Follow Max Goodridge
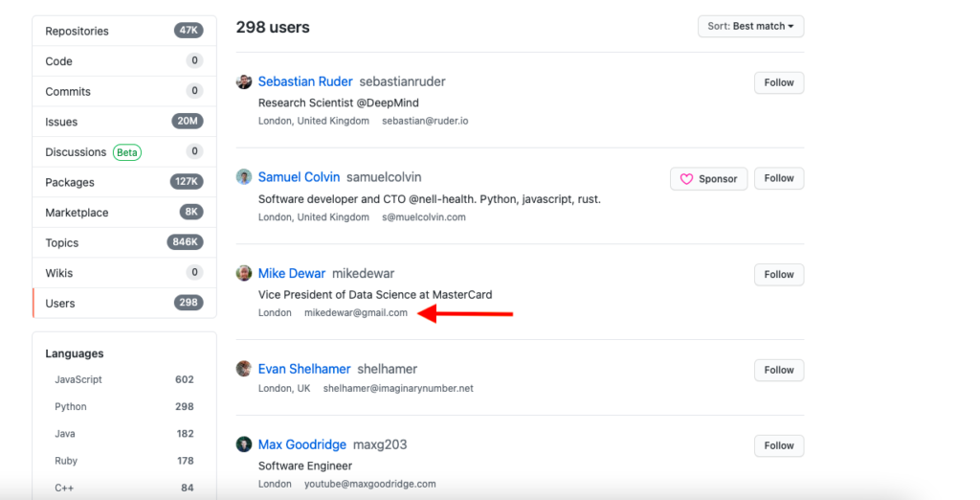The width and height of the screenshot is (980, 500). coord(778,445)
